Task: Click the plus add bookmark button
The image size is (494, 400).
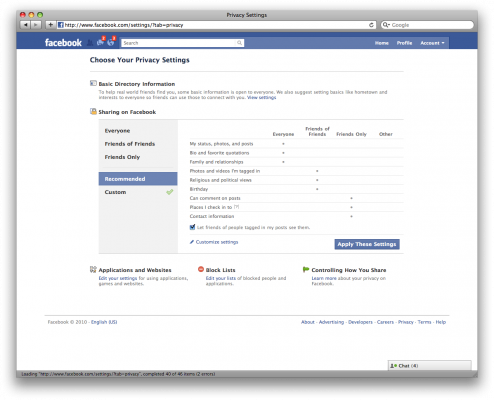Action: [50, 25]
